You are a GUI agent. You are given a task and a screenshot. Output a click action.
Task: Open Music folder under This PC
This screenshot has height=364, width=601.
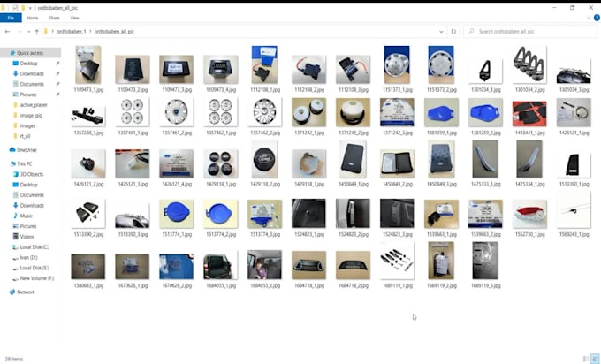23,216
